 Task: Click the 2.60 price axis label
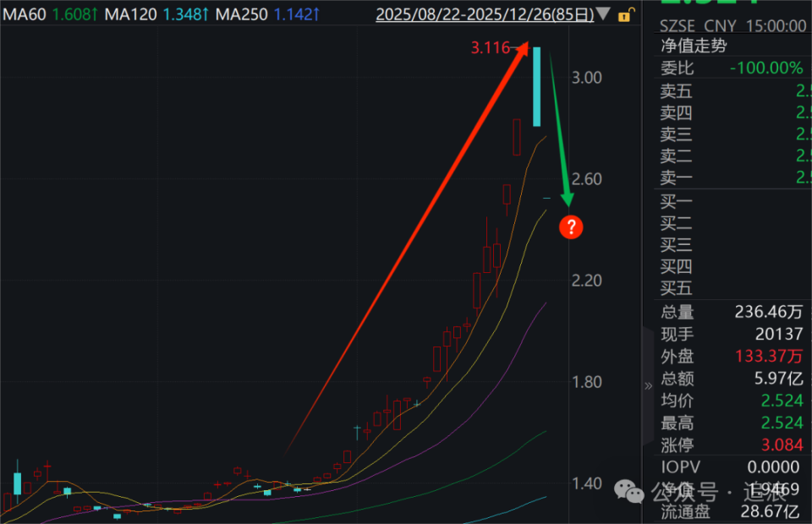[x=587, y=179]
